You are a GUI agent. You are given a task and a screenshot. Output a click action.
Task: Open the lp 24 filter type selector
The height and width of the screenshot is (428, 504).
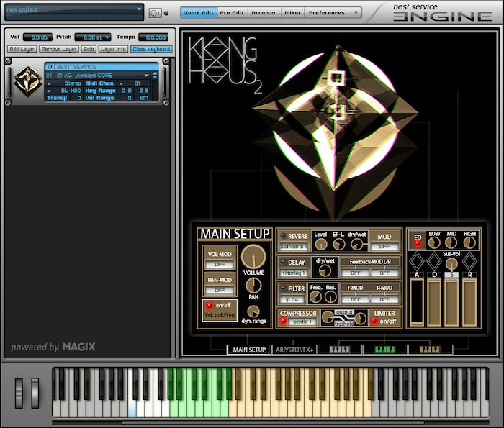[x=292, y=299]
